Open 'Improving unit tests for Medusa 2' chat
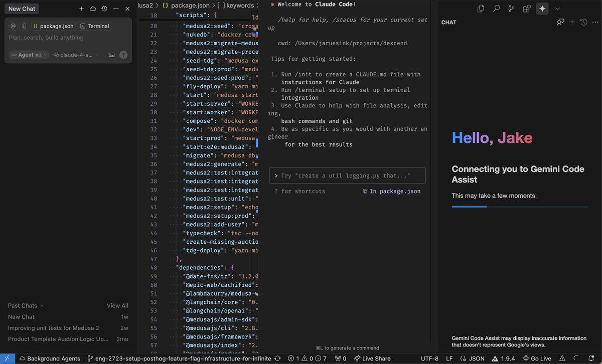The width and height of the screenshot is (602, 364). pyautogui.click(x=68, y=328)
